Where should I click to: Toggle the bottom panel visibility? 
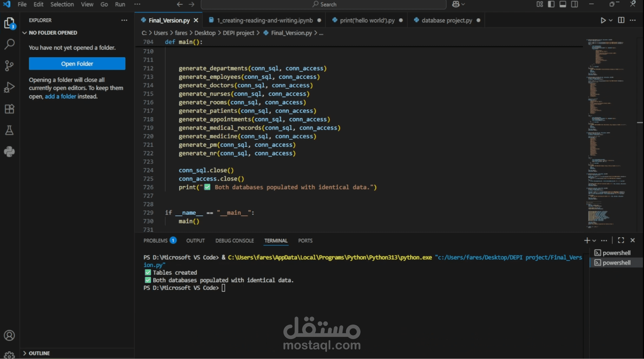click(x=563, y=4)
